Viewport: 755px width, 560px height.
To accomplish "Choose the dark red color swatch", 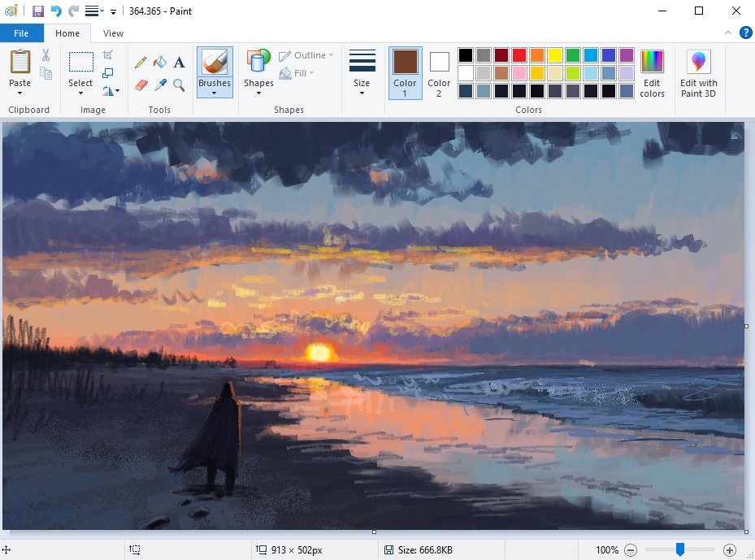I will [501, 55].
